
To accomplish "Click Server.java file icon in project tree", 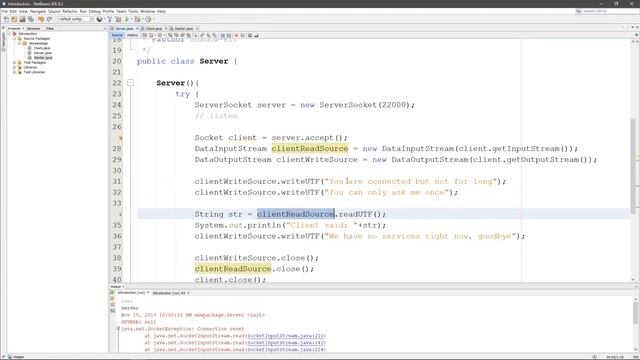I will (x=29, y=53).
